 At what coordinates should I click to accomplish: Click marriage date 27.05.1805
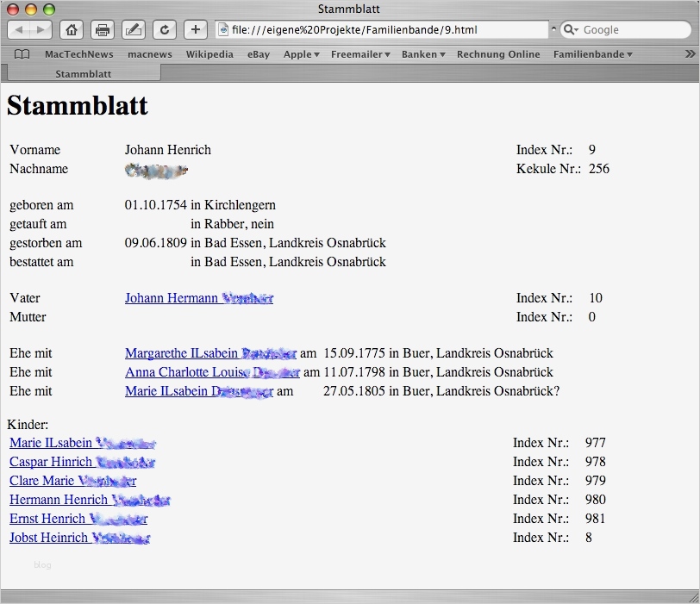click(x=354, y=391)
